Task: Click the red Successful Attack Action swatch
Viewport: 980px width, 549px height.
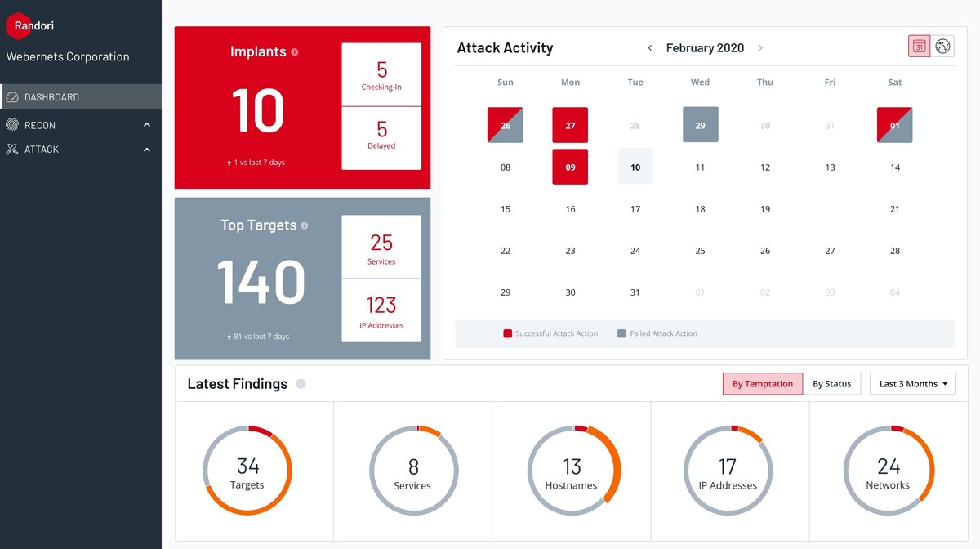Action: (x=508, y=333)
